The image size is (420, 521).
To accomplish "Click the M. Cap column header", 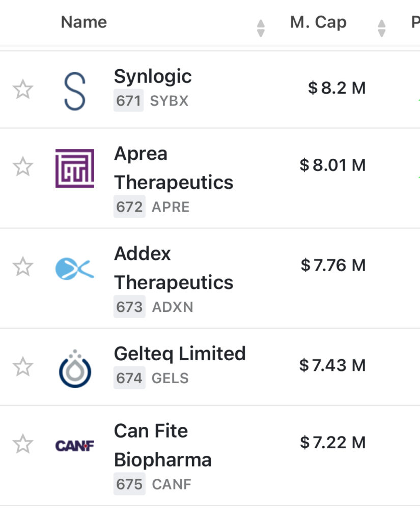I will pos(318,22).
